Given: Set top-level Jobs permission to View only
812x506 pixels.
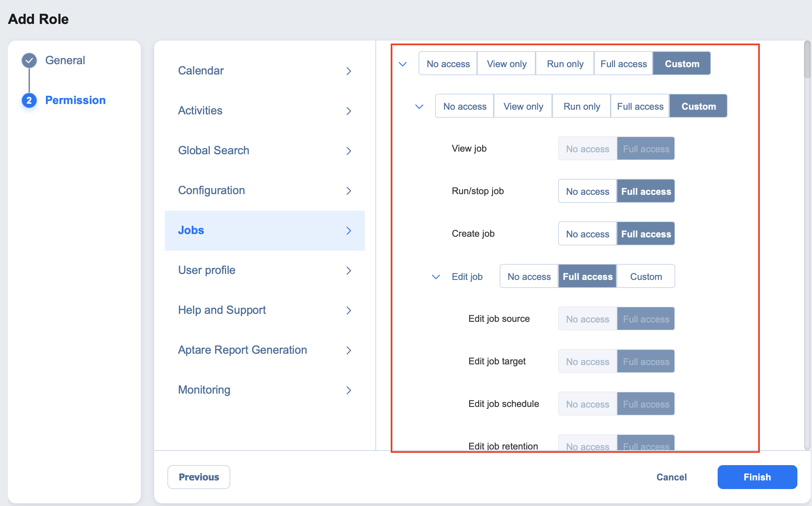Looking at the screenshot, I should [x=506, y=63].
